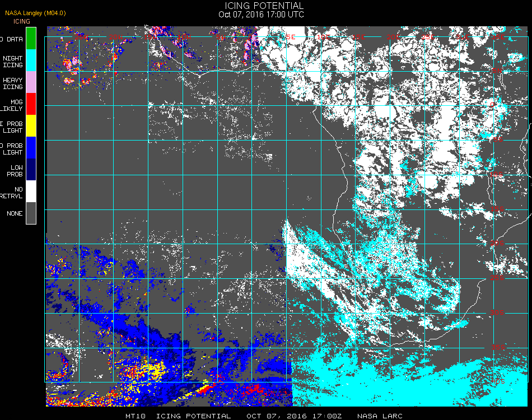This screenshot has width=532, height=420.
Task: Click the 'HEAVY ICING' legend label text
Action: (12, 83)
